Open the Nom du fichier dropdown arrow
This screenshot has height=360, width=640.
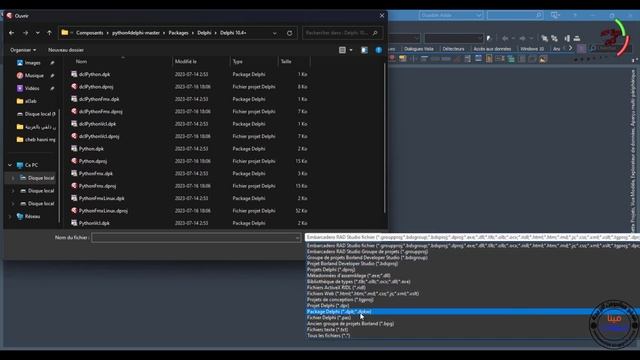298,238
